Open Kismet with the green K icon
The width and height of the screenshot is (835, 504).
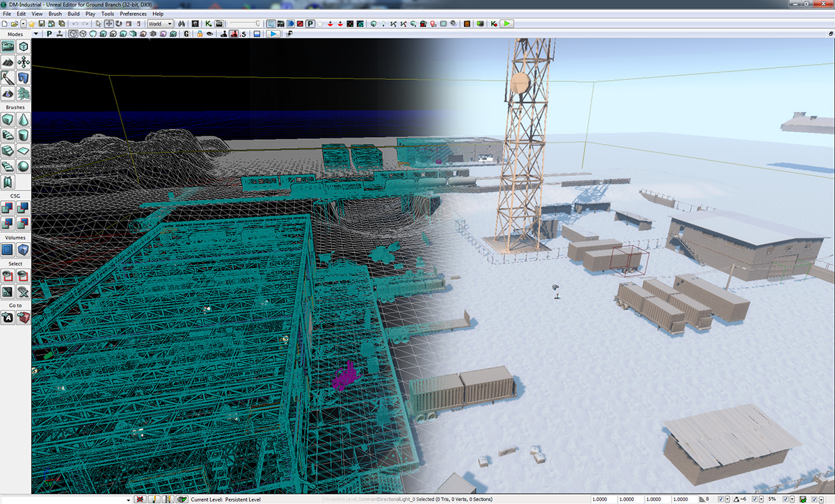pyautogui.click(x=209, y=24)
